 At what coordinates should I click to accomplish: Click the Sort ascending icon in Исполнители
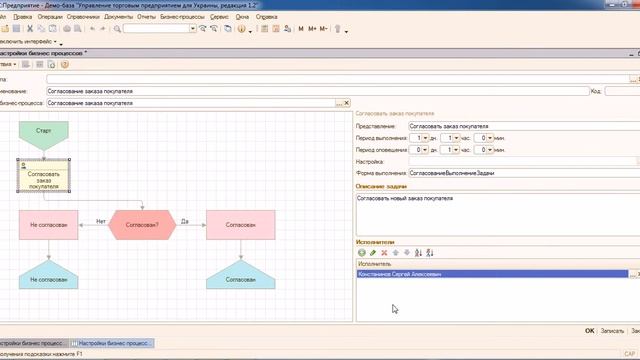point(418,253)
